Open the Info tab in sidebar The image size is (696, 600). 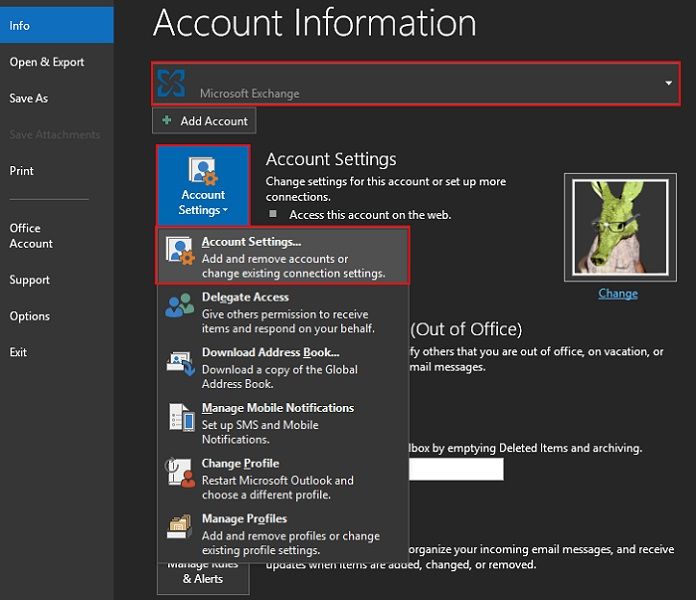click(56, 25)
